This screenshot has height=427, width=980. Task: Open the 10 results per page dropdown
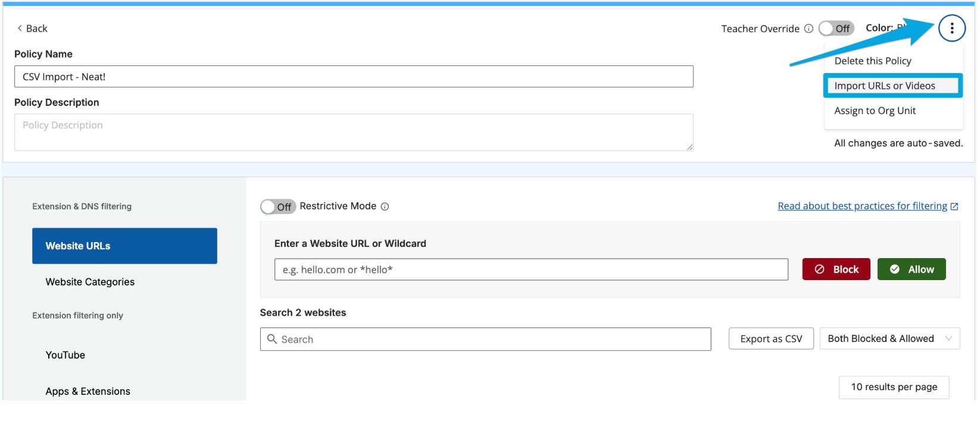894,387
